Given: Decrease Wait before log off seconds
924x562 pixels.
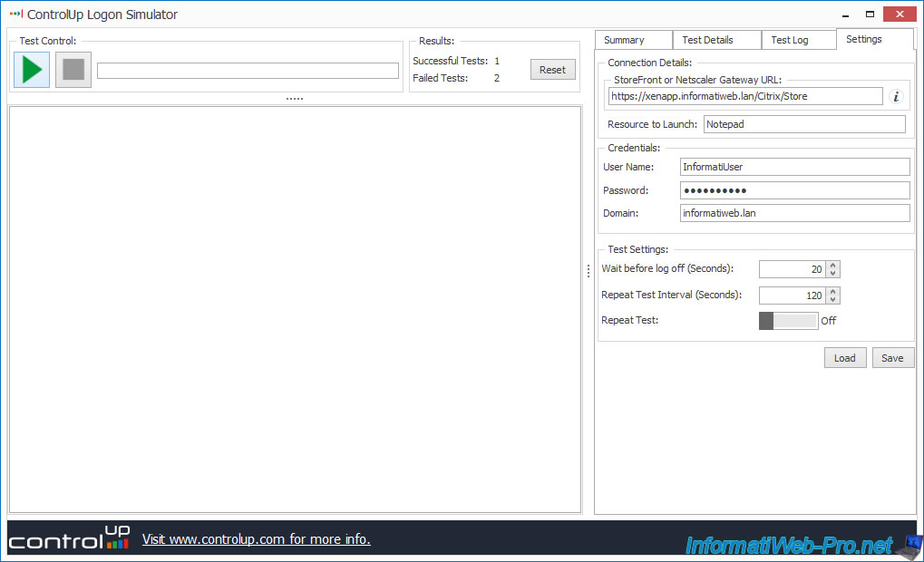Looking at the screenshot, I should (832, 274).
